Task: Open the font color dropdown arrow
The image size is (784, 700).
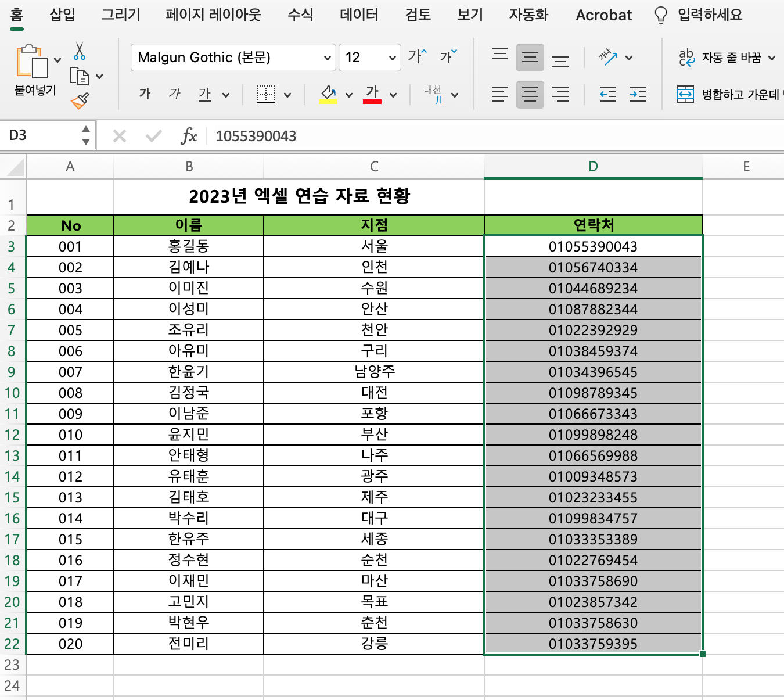Action: [x=393, y=95]
